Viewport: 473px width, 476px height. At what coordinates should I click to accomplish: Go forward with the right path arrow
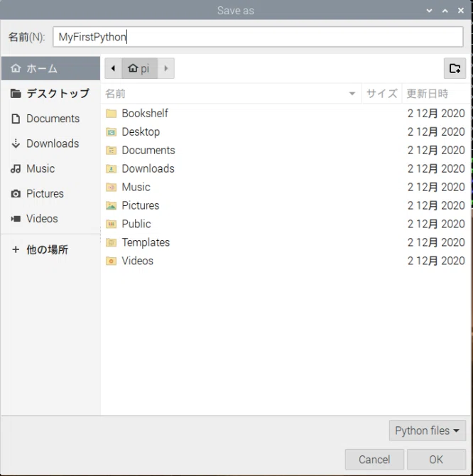click(x=166, y=68)
